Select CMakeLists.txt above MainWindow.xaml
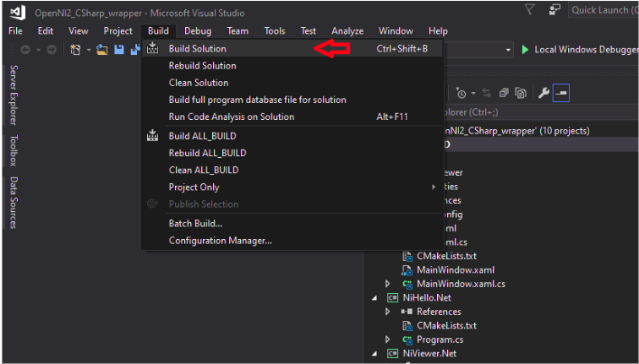This screenshot has height=364, width=639. [x=446, y=256]
